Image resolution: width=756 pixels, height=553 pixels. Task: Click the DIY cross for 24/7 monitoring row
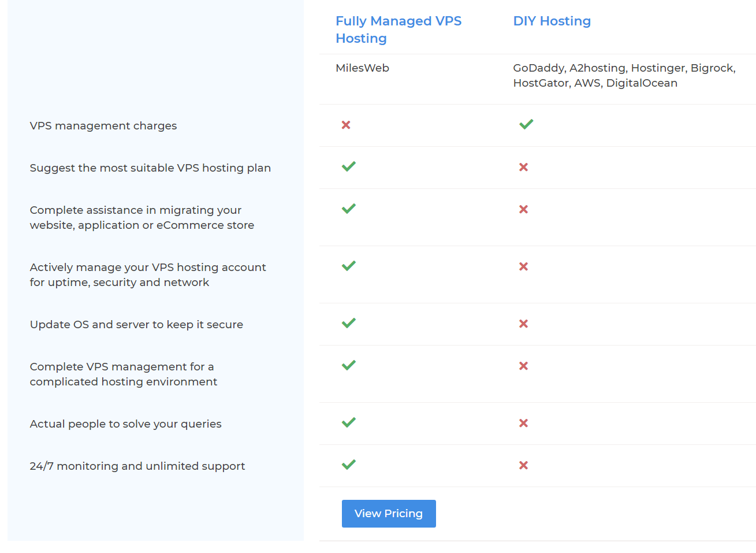[x=524, y=465]
